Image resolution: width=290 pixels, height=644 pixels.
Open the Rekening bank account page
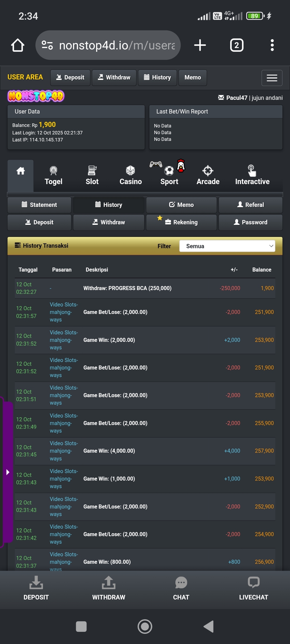pos(182,222)
